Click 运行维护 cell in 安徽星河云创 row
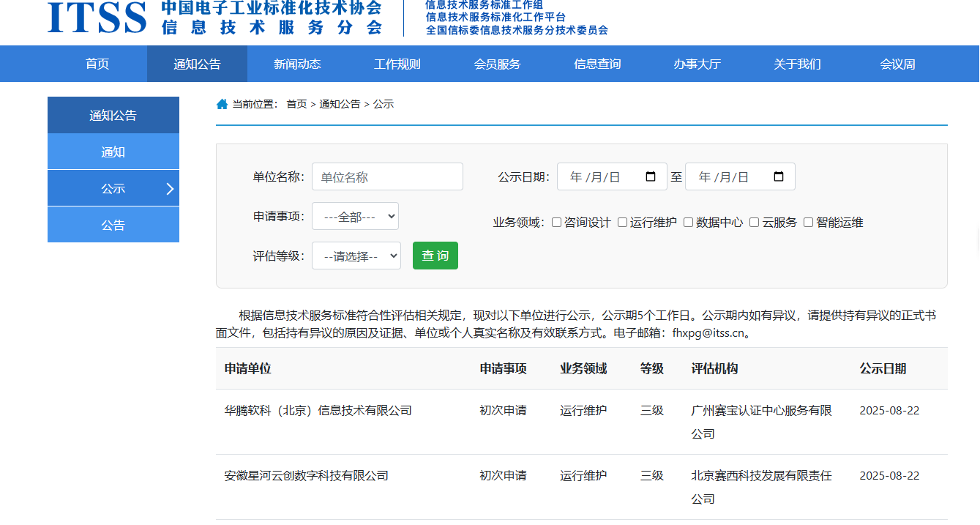This screenshot has width=980, height=525. [x=583, y=476]
